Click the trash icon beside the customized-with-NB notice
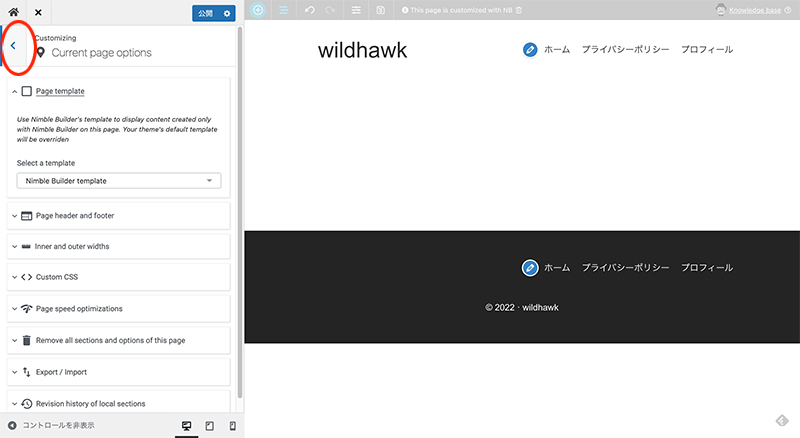The image size is (800, 438). (x=518, y=10)
